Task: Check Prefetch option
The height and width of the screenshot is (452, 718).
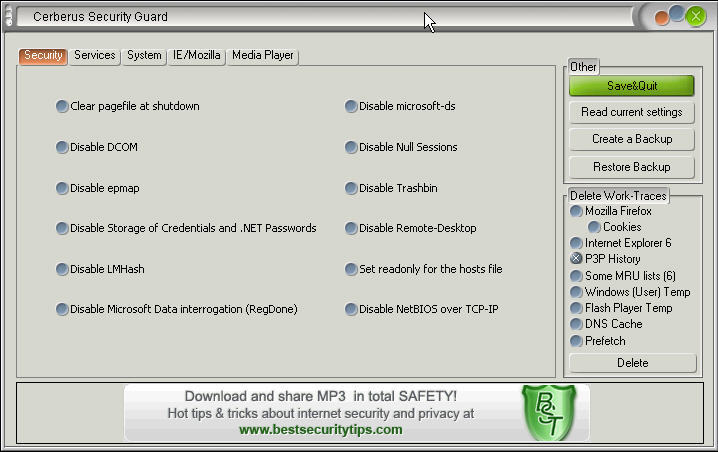Action: click(576, 341)
